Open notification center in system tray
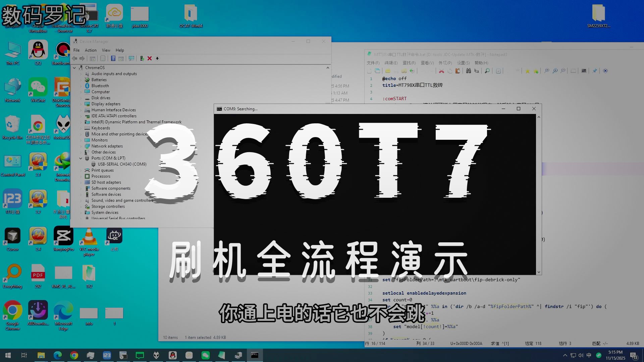The image size is (644, 362). point(634,356)
